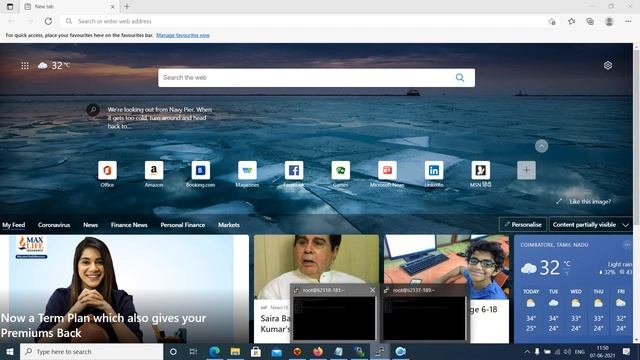Open Firefox from taskbar
640x360 pixels.
318,351
